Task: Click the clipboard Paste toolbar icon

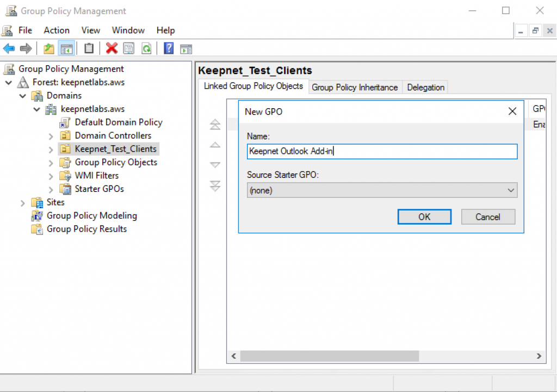Action: tap(89, 48)
